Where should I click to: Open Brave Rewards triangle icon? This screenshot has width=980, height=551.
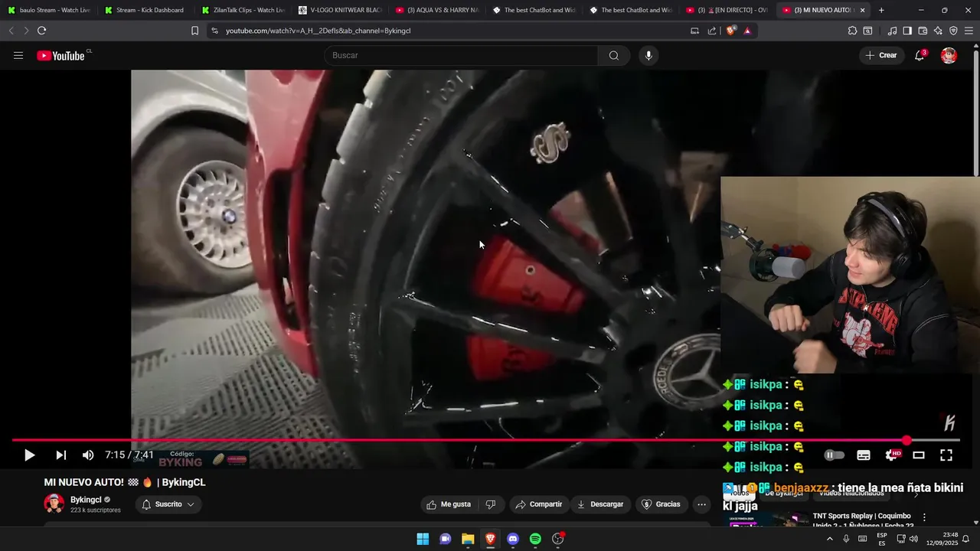(747, 31)
